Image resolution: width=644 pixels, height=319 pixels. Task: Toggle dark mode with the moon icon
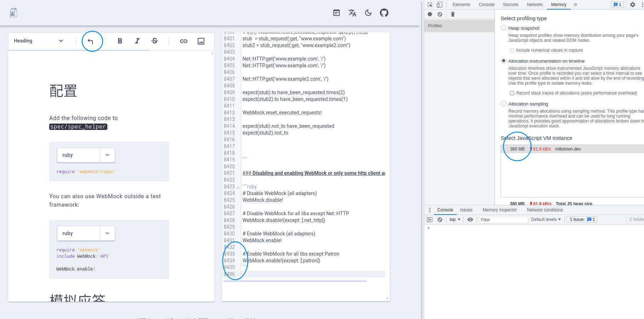(x=368, y=13)
